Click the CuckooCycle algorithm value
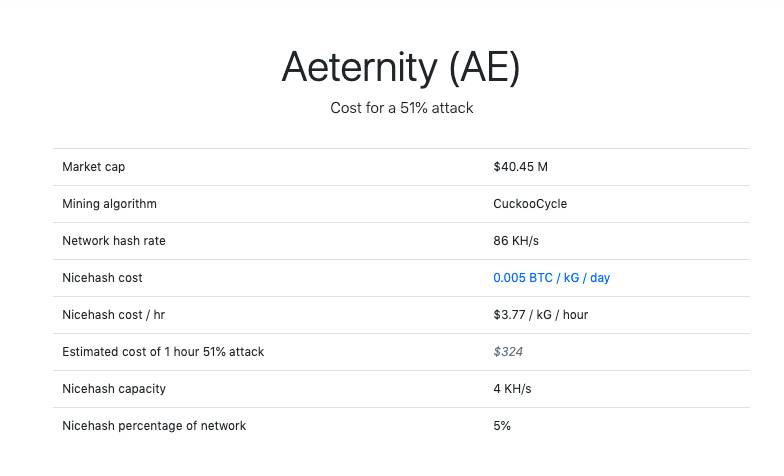Image resolution: width=784 pixels, height=476 pixels. pyautogui.click(x=530, y=204)
